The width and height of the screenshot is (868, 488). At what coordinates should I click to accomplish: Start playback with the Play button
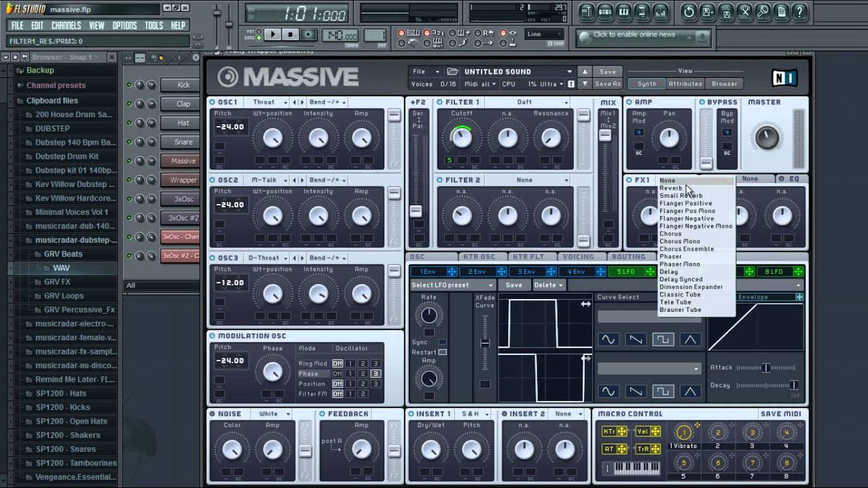273,35
